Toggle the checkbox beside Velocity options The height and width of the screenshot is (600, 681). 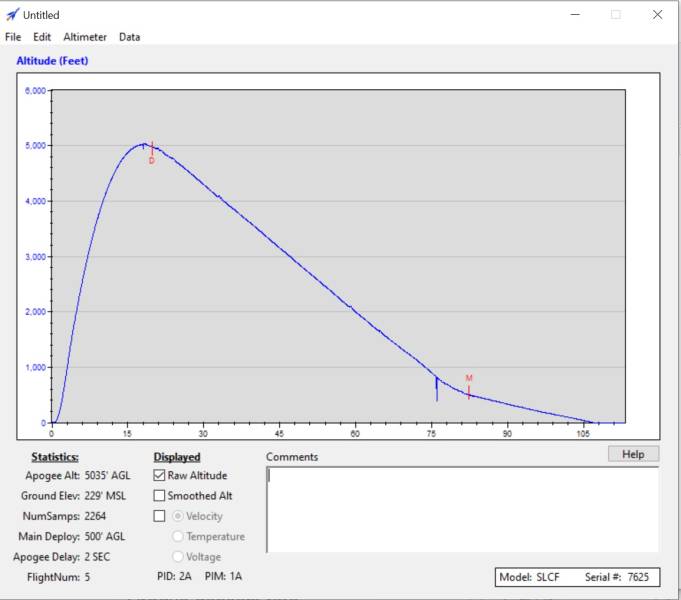tap(160, 516)
